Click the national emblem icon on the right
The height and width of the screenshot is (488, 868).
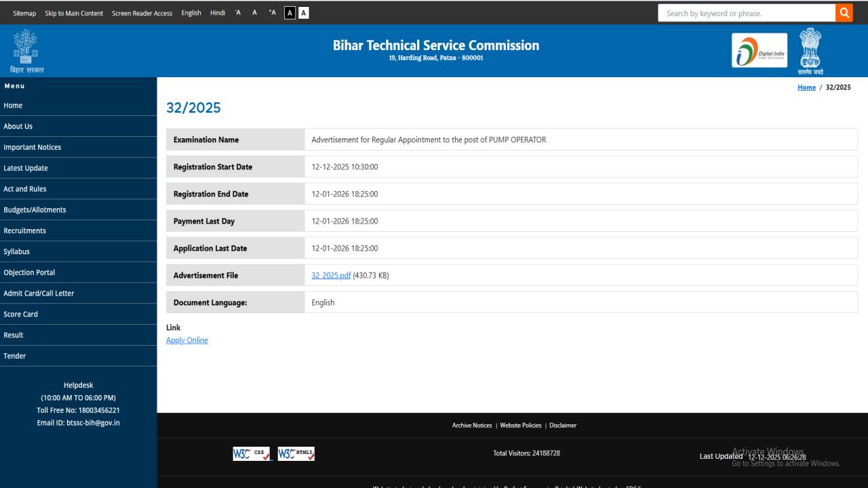tap(810, 49)
